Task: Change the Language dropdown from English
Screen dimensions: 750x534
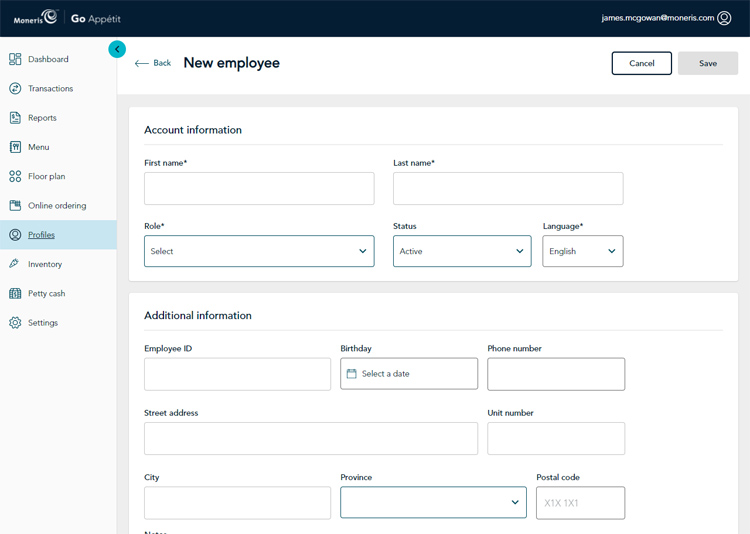Action: pos(582,251)
